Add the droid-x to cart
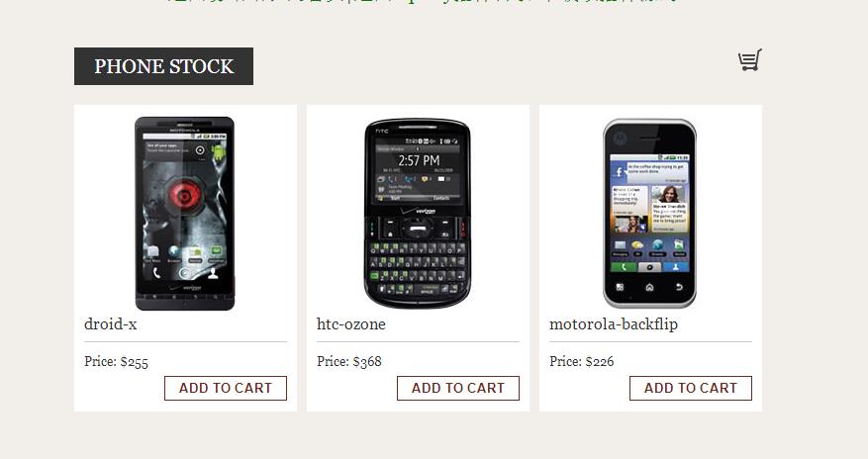The width and height of the screenshot is (868, 459). 226,388
